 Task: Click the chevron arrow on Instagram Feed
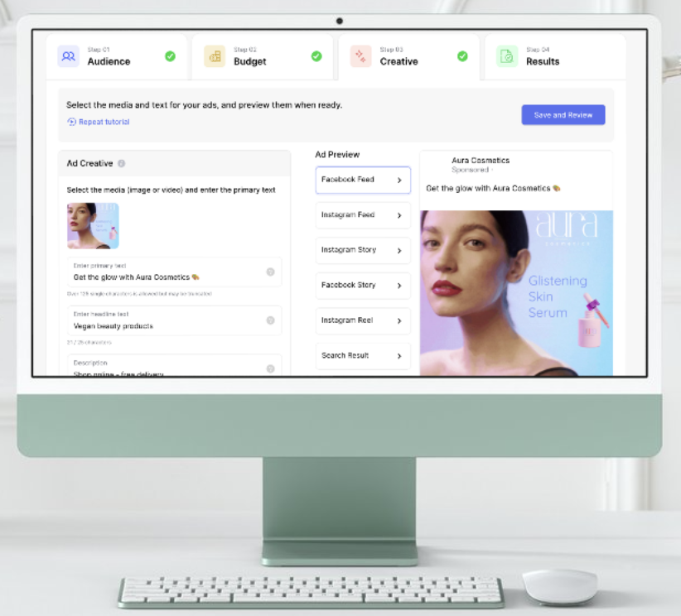(x=399, y=215)
